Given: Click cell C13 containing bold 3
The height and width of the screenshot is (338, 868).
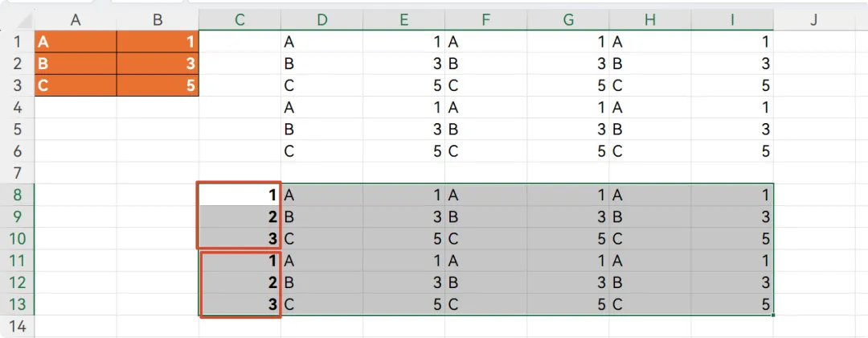Looking at the screenshot, I should 240,304.
